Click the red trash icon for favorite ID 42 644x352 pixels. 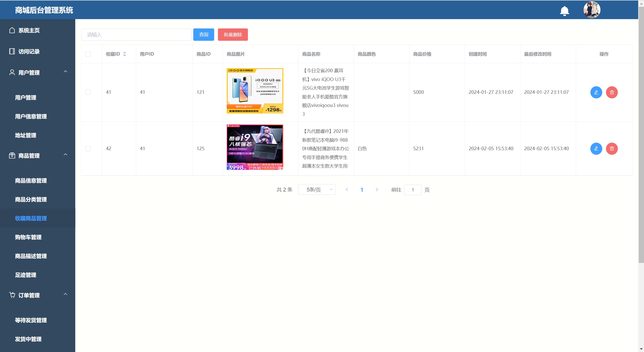pos(612,149)
